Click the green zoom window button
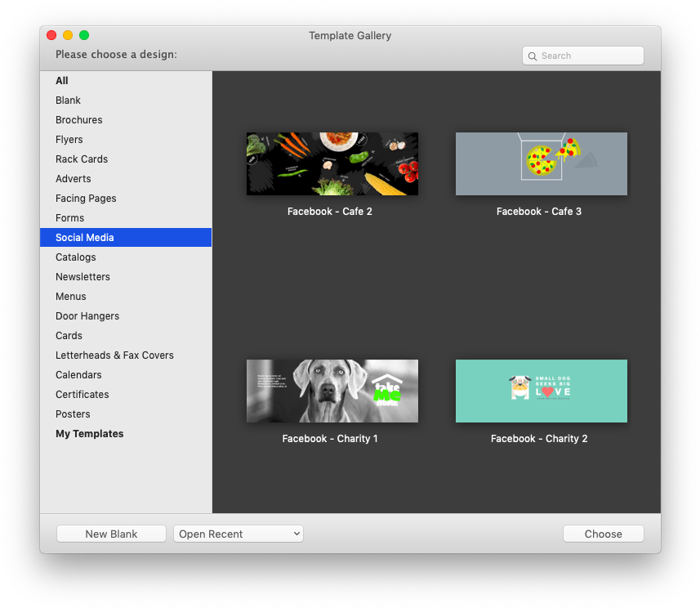This screenshot has height=608, width=700. coord(84,35)
